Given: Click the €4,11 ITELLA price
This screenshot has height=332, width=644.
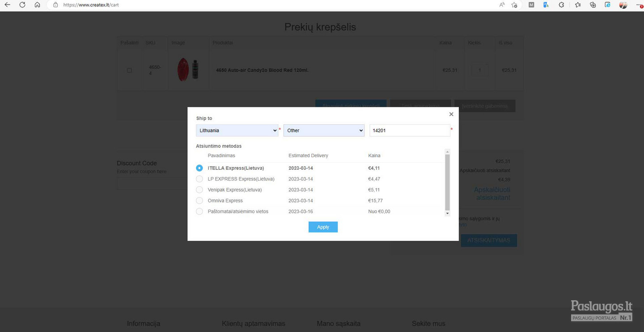Looking at the screenshot, I should pos(374,168).
